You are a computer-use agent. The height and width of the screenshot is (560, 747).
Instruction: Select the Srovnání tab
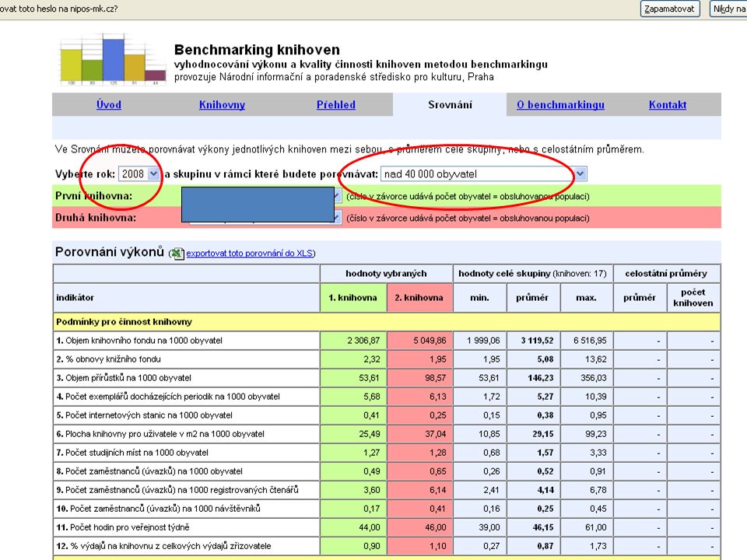tap(450, 105)
